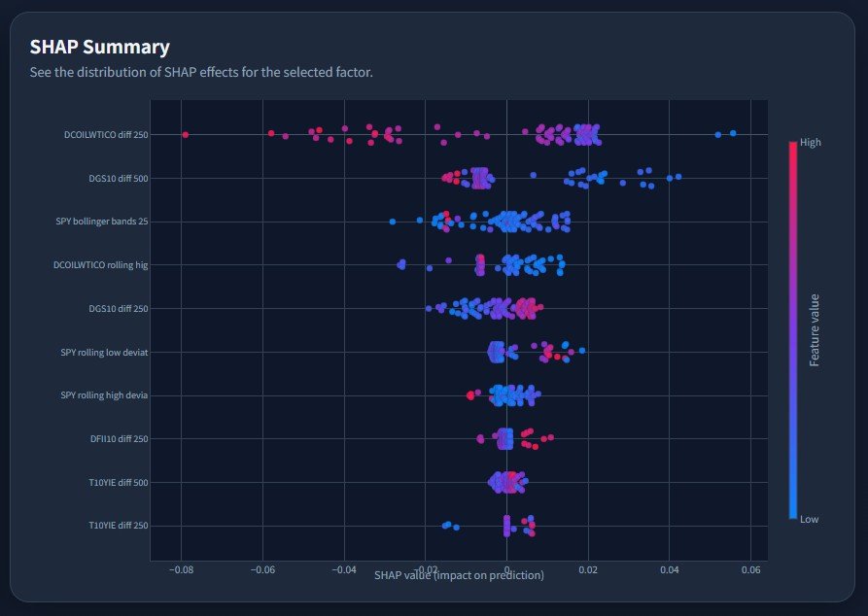Click the SHAP Summary heading
The image size is (868, 616).
pos(100,47)
